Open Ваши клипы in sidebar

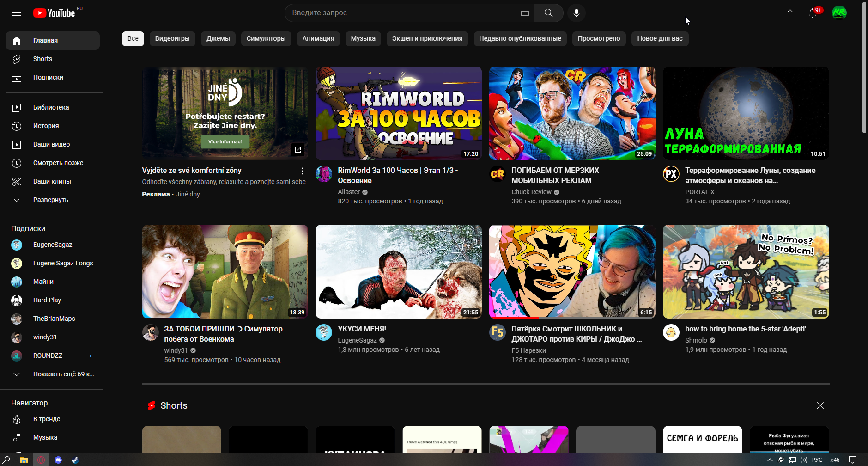point(53,181)
